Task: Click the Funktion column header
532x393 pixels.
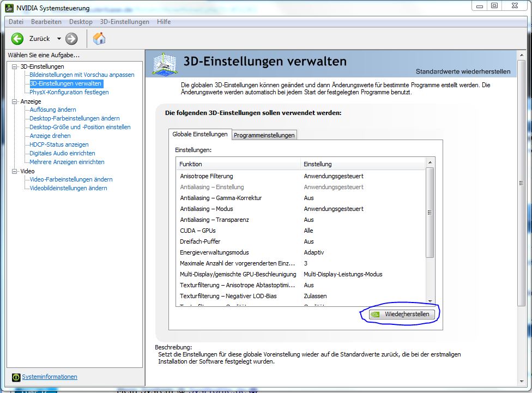Action: click(x=239, y=164)
